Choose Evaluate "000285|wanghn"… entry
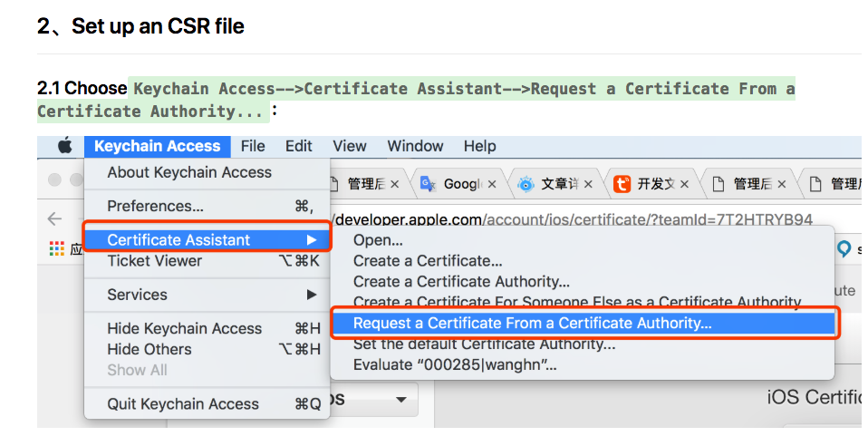 pyautogui.click(x=583, y=365)
